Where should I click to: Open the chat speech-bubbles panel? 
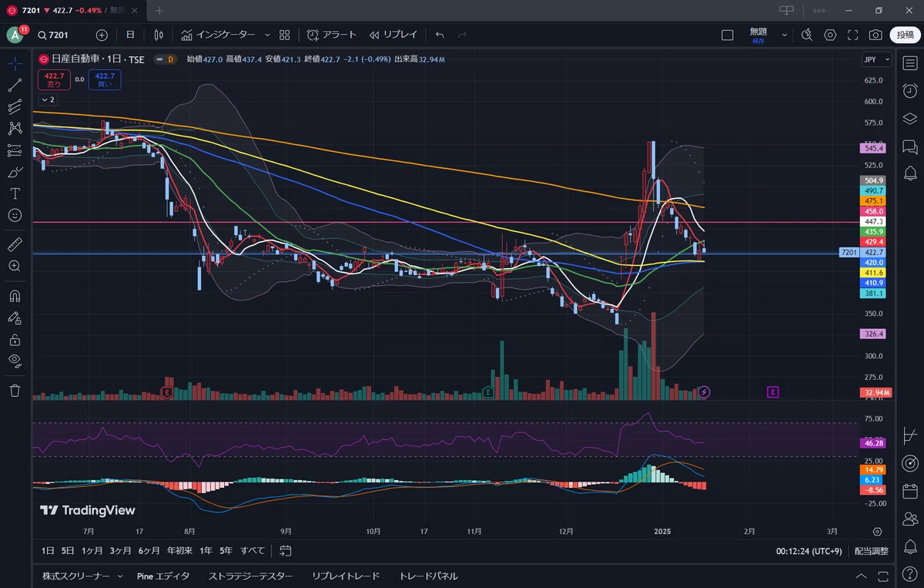tap(910, 146)
